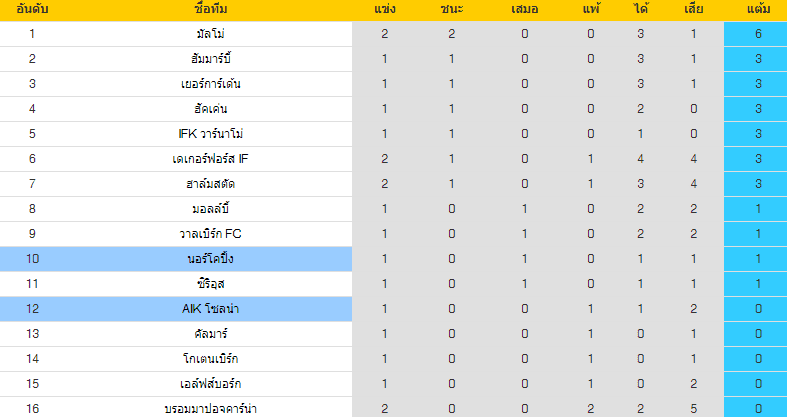Click มัลโม่ matches played value
This screenshot has height=417, width=787.
click(x=384, y=34)
